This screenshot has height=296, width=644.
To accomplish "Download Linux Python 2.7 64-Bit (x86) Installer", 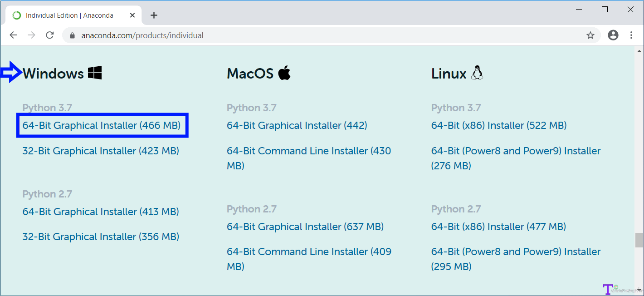I will 498,227.
